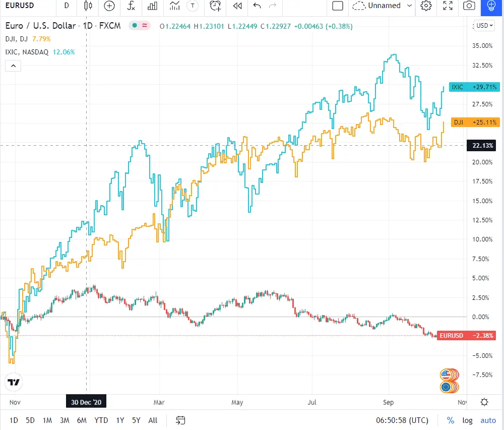Switch the range to 1Y
The width and height of the screenshot is (504, 430).
tap(120, 420)
